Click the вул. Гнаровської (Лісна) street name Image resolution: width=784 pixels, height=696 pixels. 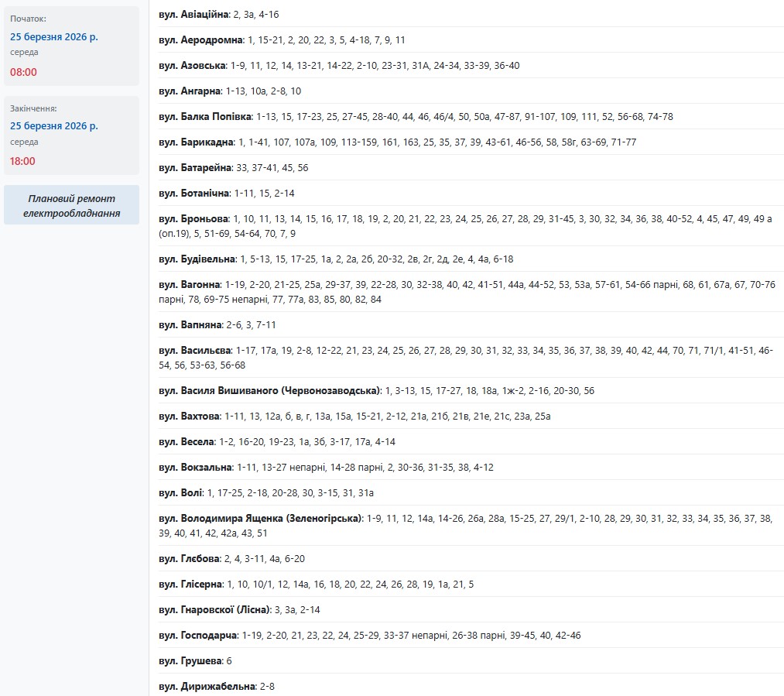215,609
